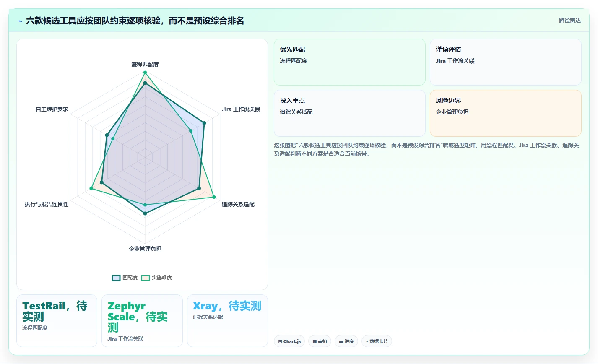Click the 实施难度 point on 流程匹配度 axis
Viewport: 598px width, 364px height.
pos(145,73)
